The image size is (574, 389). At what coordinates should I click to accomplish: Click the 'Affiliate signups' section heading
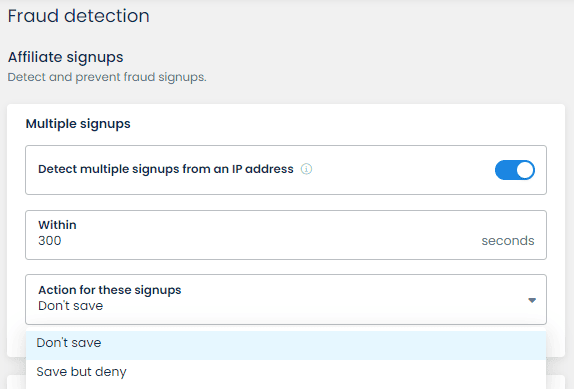point(66,57)
